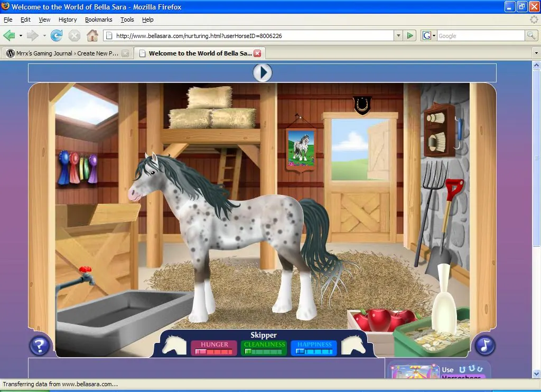Open the list all tabs dropdown

536,53
